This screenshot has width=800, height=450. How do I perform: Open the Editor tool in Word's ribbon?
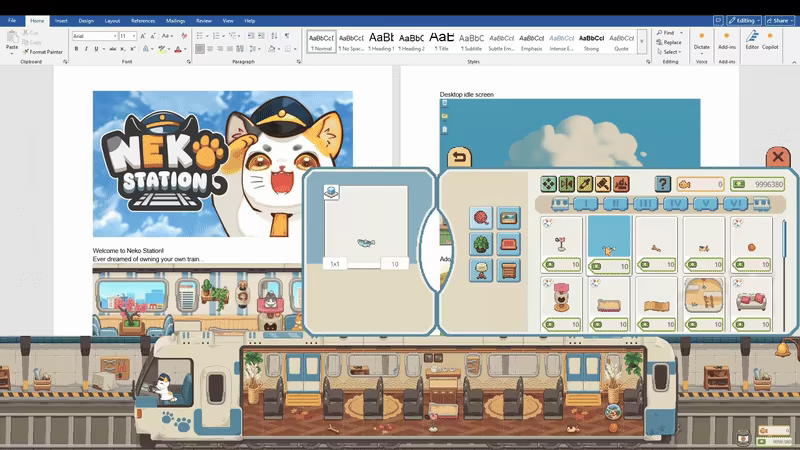(x=752, y=40)
